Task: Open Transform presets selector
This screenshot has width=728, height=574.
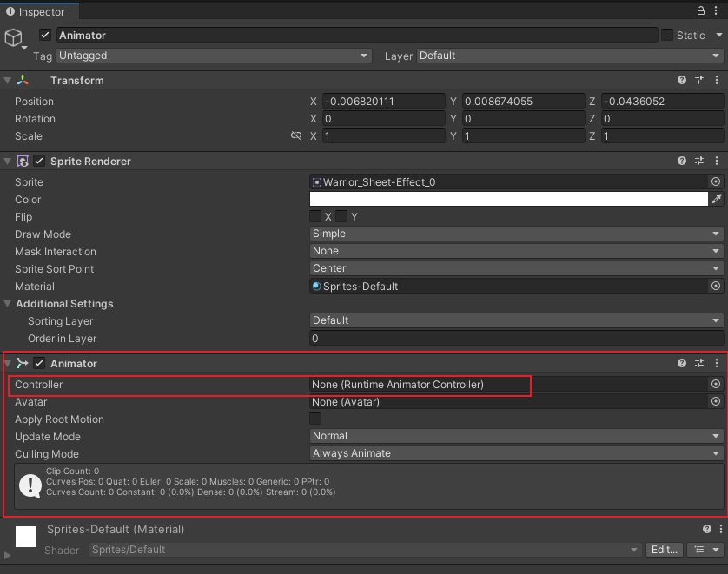Action: coord(699,80)
